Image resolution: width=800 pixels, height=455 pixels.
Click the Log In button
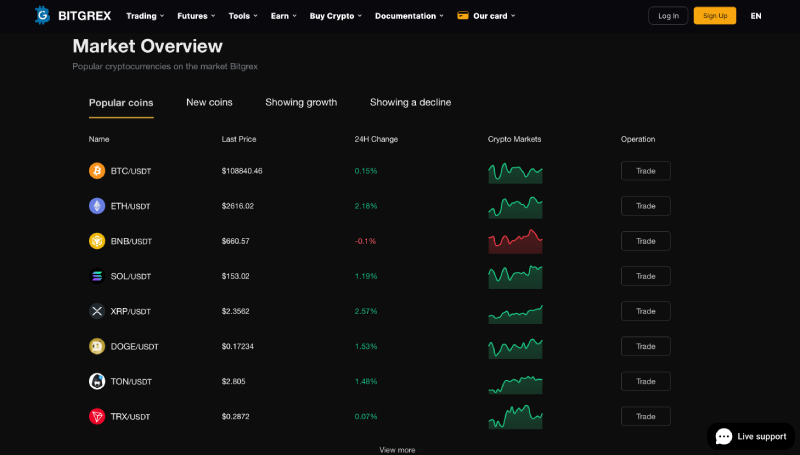click(x=668, y=16)
